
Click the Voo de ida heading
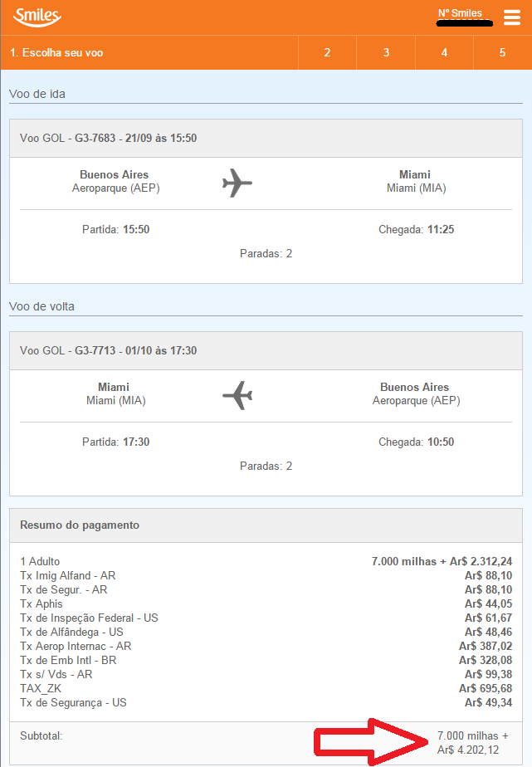point(37,94)
